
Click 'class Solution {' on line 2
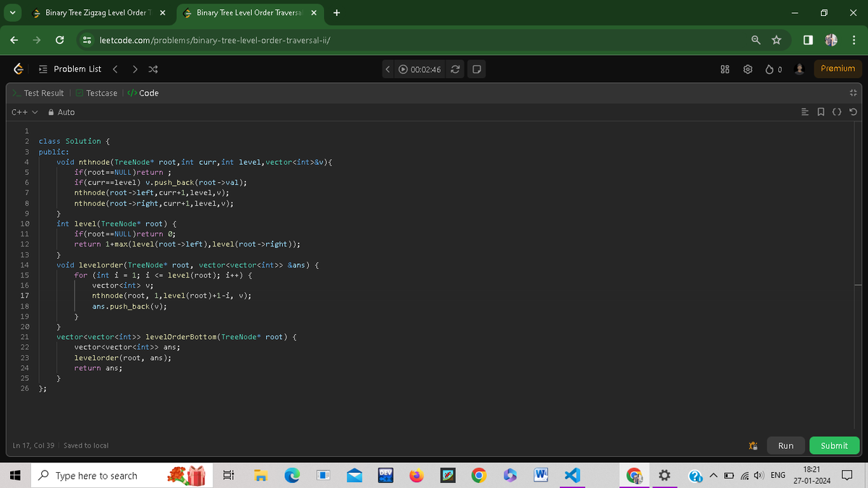[74, 141]
